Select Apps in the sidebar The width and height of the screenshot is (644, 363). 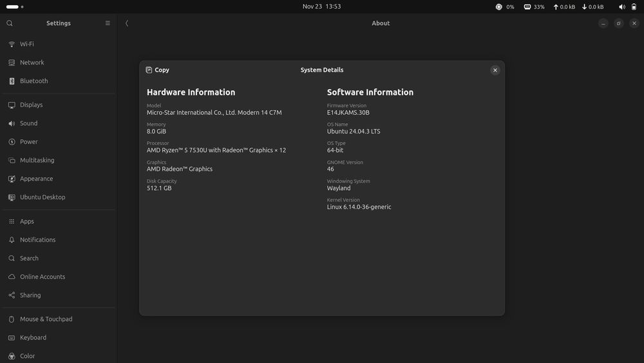pyautogui.click(x=59, y=221)
